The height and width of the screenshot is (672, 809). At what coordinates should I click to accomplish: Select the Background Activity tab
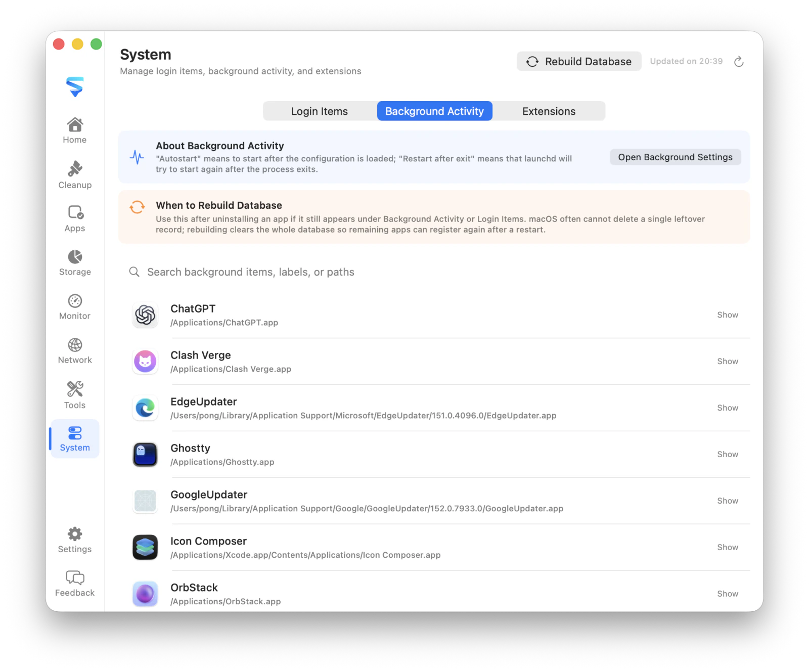tap(435, 111)
